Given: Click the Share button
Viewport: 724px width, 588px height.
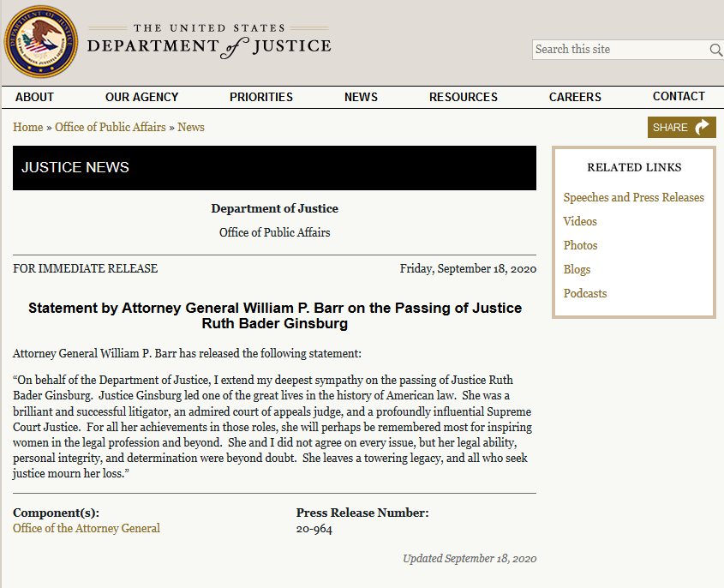Looking at the screenshot, I should pyautogui.click(x=681, y=127).
